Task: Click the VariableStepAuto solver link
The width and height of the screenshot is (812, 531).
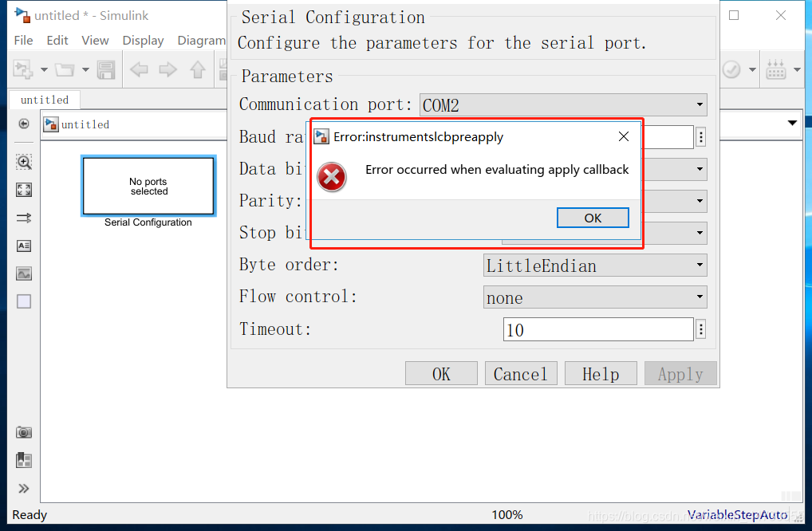Action: (738, 514)
